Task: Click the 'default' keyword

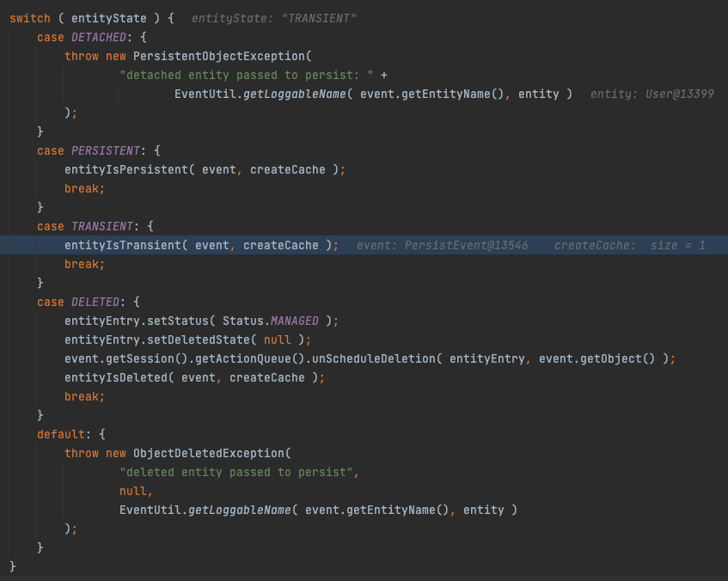Action: pos(61,435)
